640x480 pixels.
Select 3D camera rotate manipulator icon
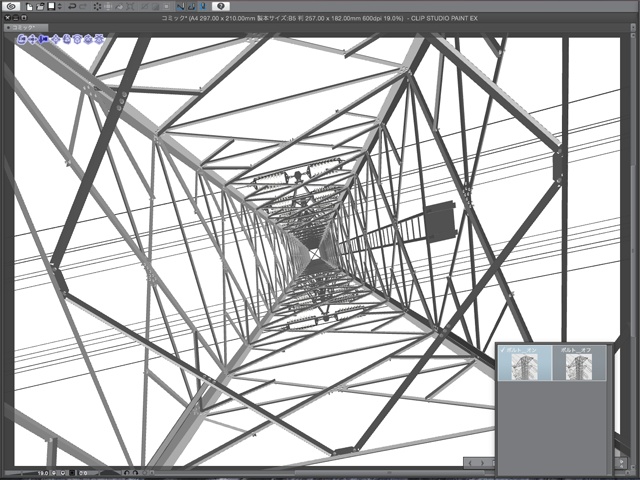tap(22, 39)
